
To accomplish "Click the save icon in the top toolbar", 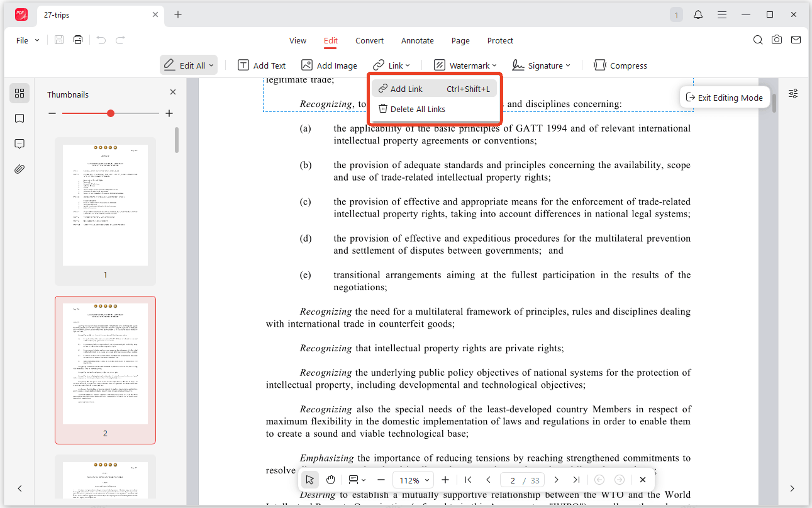I will (x=59, y=40).
